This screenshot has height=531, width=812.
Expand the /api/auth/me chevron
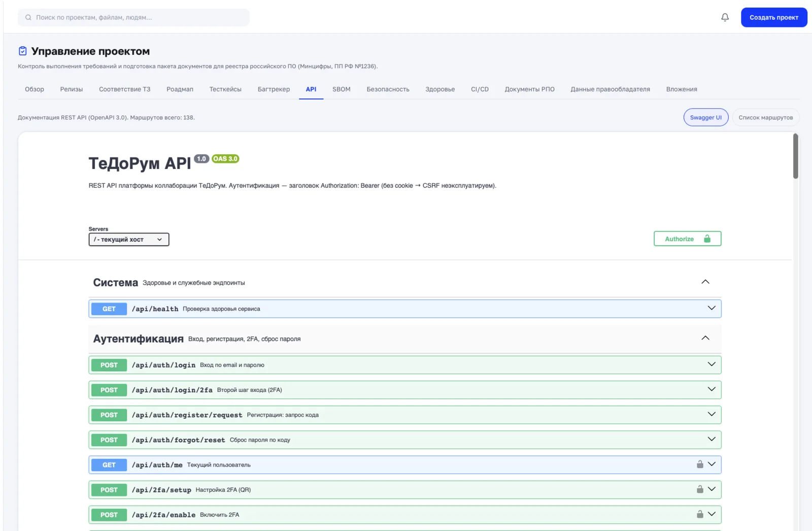712,464
